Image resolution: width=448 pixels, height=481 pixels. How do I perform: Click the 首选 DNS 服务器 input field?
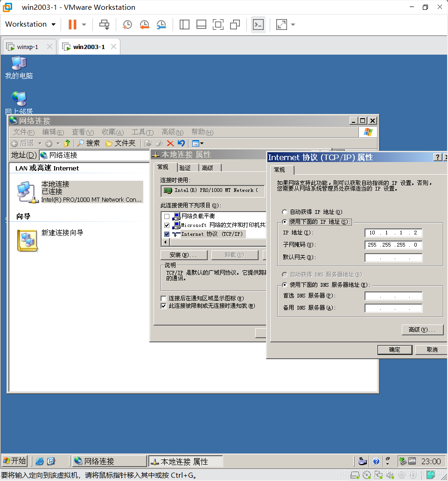pos(393,296)
